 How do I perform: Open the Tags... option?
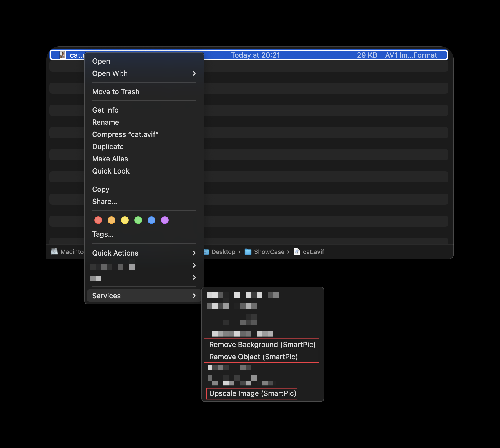[103, 234]
